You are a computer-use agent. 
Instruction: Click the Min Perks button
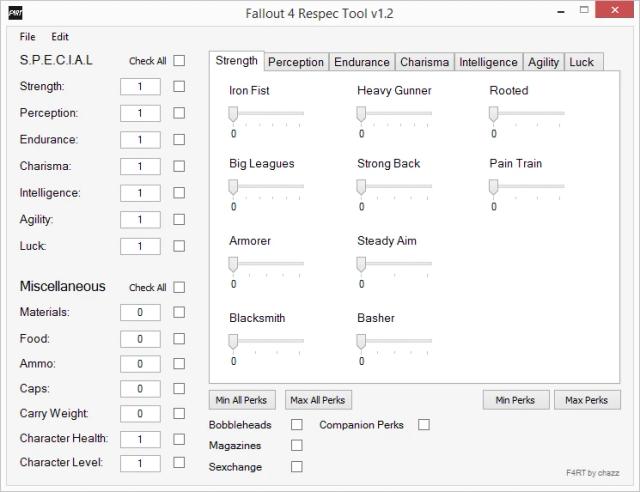[516, 400]
